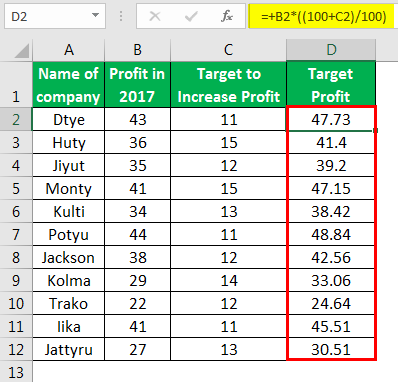Image resolution: width=398 pixels, height=382 pixels.
Task: Select cell containing Monty
Action: [69, 188]
